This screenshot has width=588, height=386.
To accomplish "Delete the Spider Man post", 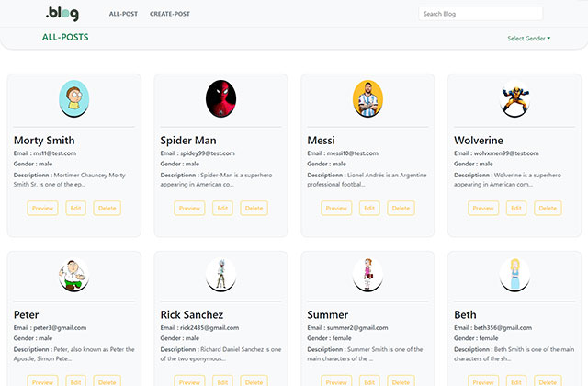I will coord(254,209).
